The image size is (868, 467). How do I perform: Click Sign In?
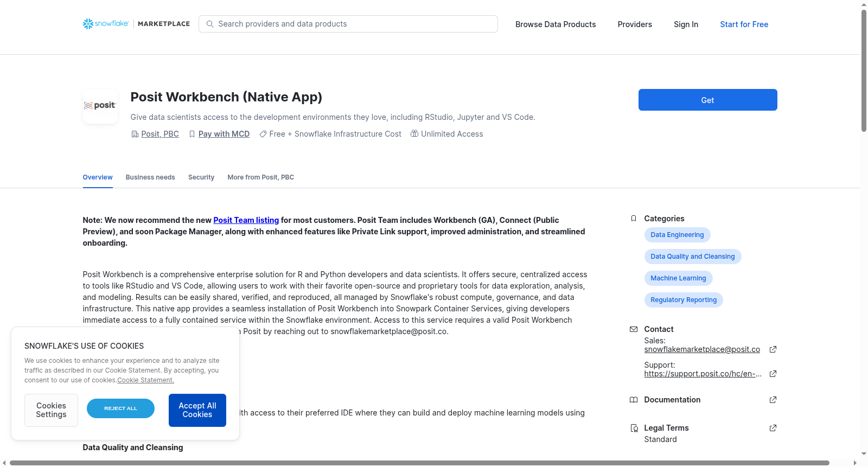tap(686, 24)
